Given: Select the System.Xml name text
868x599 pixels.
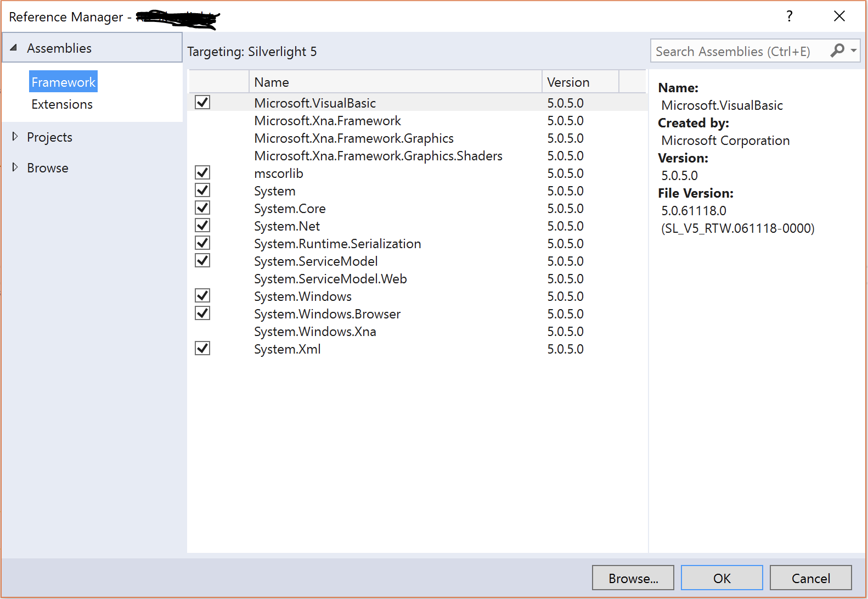Looking at the screenshot, I should [x=288, y=349].
